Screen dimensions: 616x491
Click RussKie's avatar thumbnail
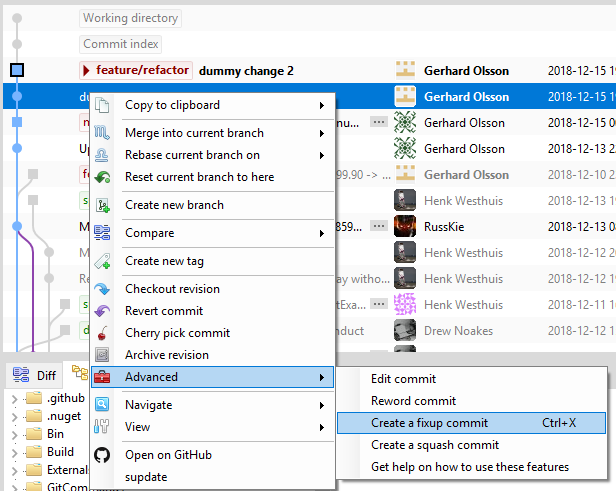point(405,227)
